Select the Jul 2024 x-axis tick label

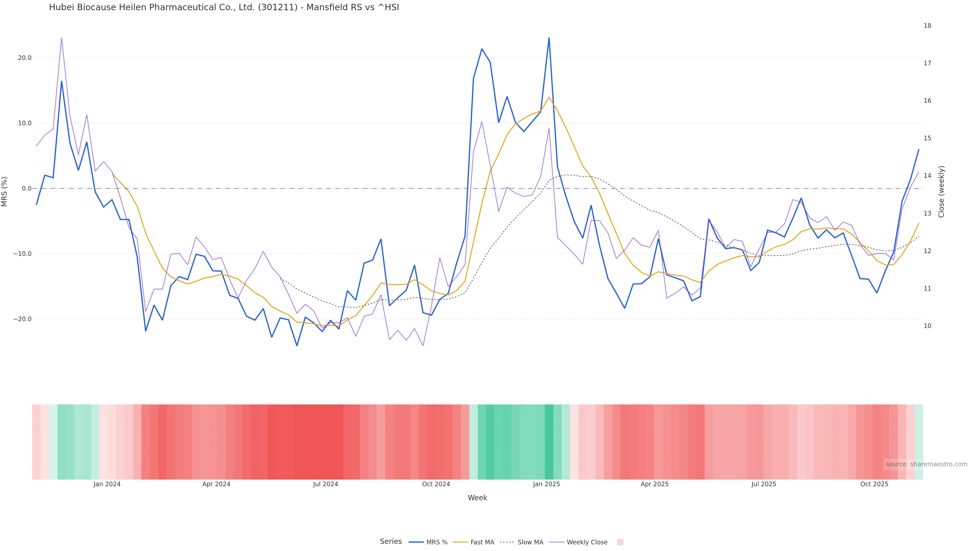[325, 484]
